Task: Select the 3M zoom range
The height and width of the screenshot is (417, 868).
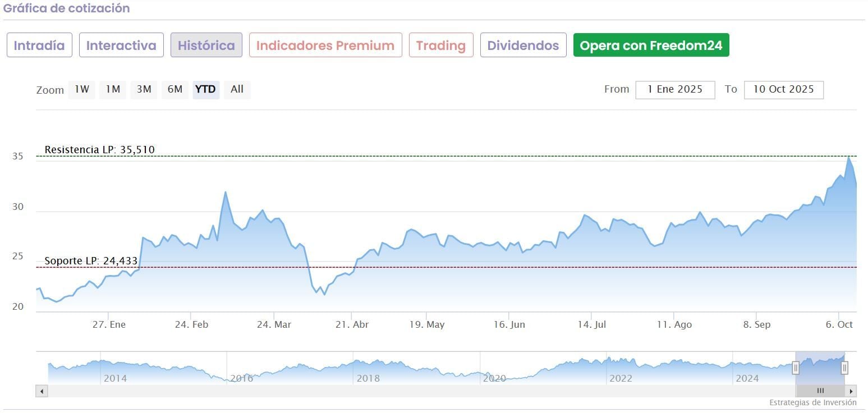Action: pos(144,89)
